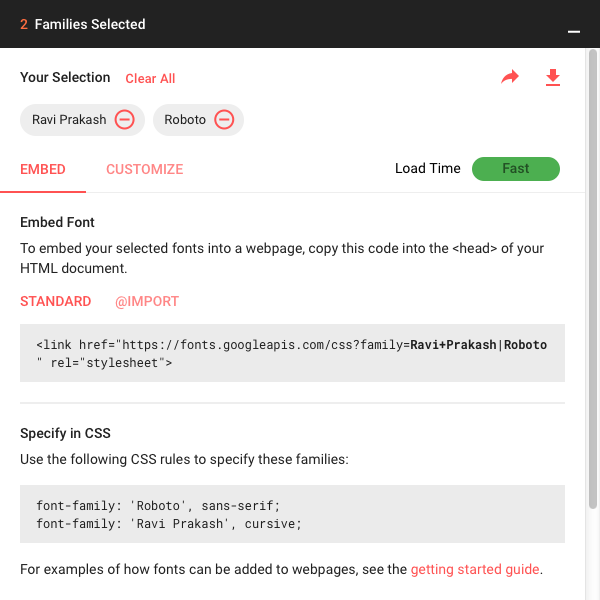Click the Fast load time indicator

click(516, 169)
